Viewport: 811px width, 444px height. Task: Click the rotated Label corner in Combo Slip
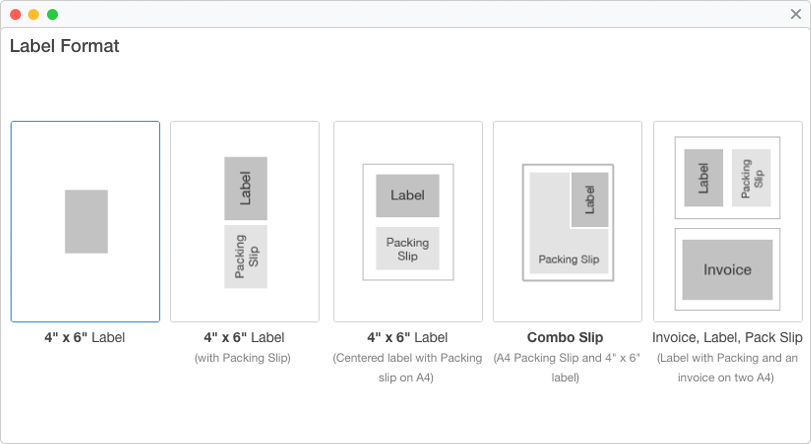coord(589,200)
